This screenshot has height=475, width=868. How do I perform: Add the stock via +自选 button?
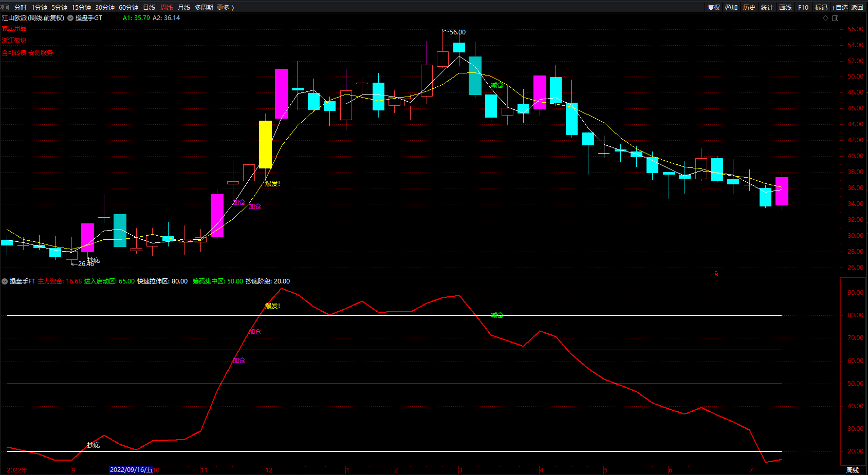pyautogui.click(x=839, y=7)
